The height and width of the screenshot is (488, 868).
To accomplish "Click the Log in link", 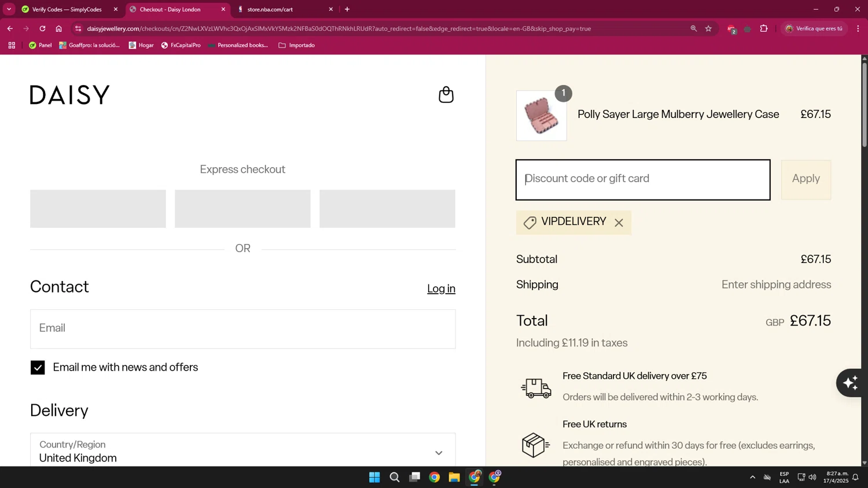I will 441,289.
